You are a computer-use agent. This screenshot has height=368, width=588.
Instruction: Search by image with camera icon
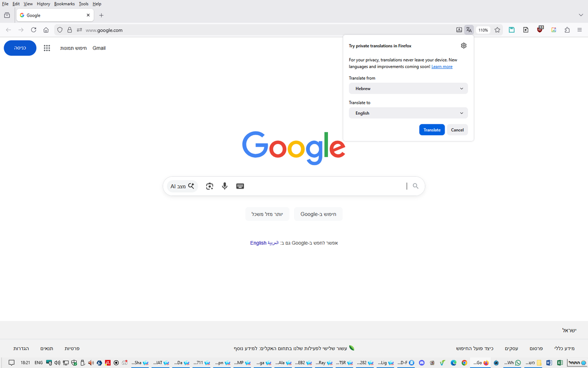(209, 186)
